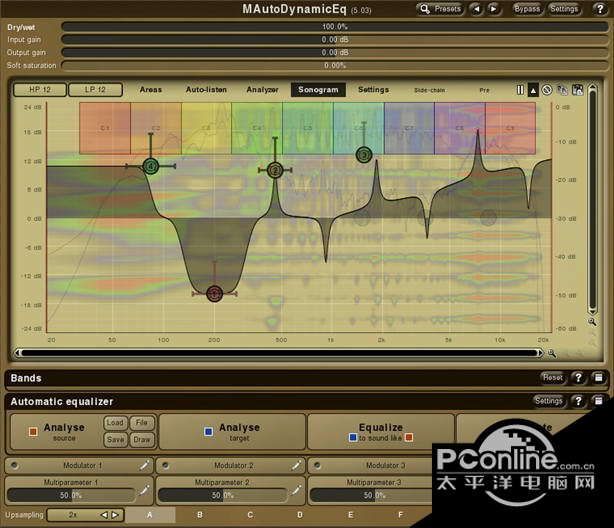Image resolution: width=614 pixels, height=528 pixels.
Task: Open the Presets browser
Action: (x=441, y=9)
